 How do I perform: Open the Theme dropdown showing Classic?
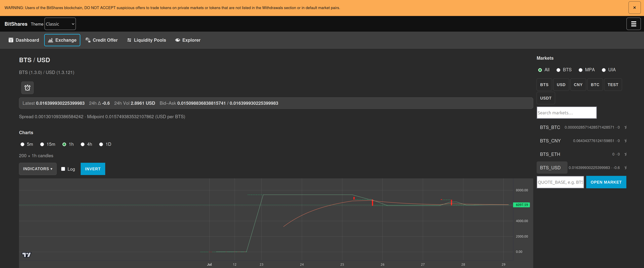(x=60, y=24)
